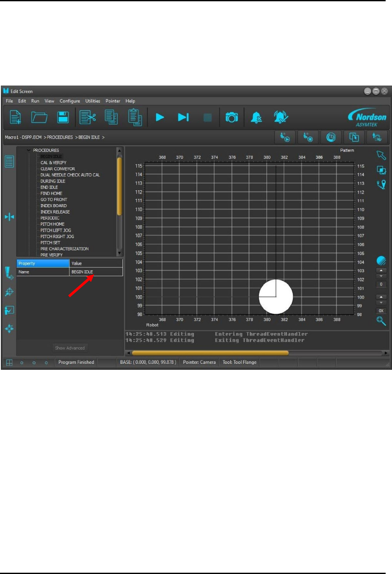Click the BEGIN IDLE name value cell
392x574 pixels.
point(96,272)
